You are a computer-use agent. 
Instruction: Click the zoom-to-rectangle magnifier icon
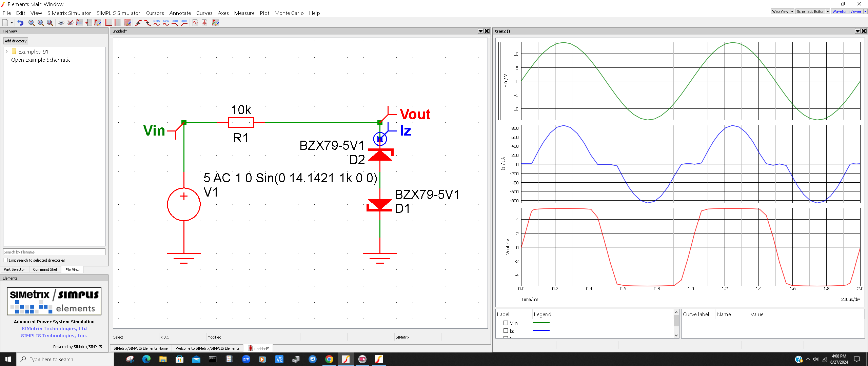coord(50,23)
